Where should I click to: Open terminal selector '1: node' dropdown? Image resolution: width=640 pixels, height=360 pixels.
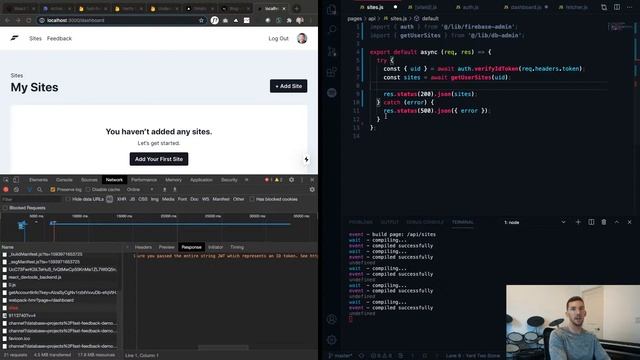tap(534, 222)
